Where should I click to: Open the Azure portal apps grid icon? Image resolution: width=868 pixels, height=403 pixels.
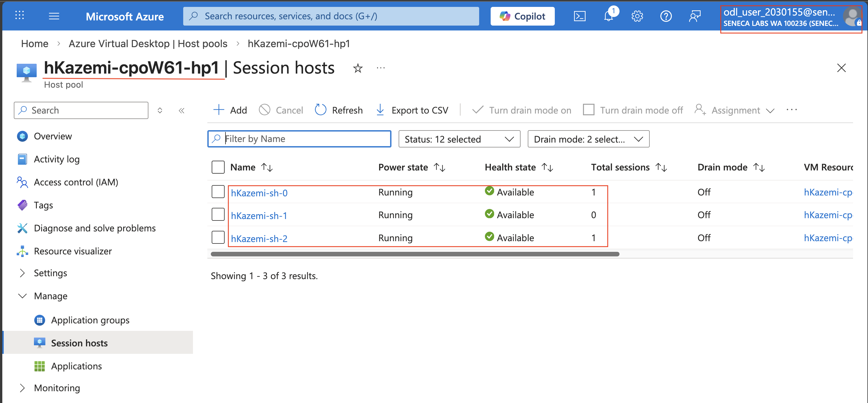[x=20, y=16]
